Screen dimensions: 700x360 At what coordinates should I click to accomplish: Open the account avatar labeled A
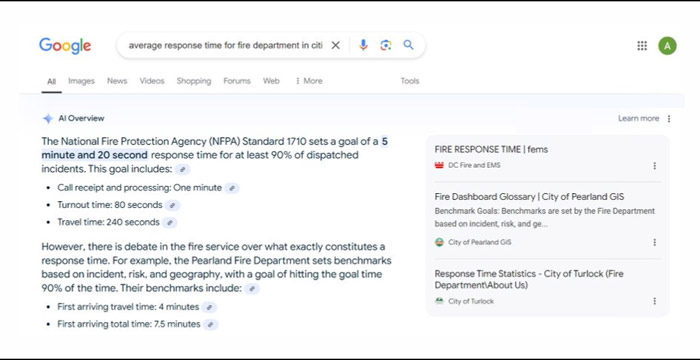(667, 46)
